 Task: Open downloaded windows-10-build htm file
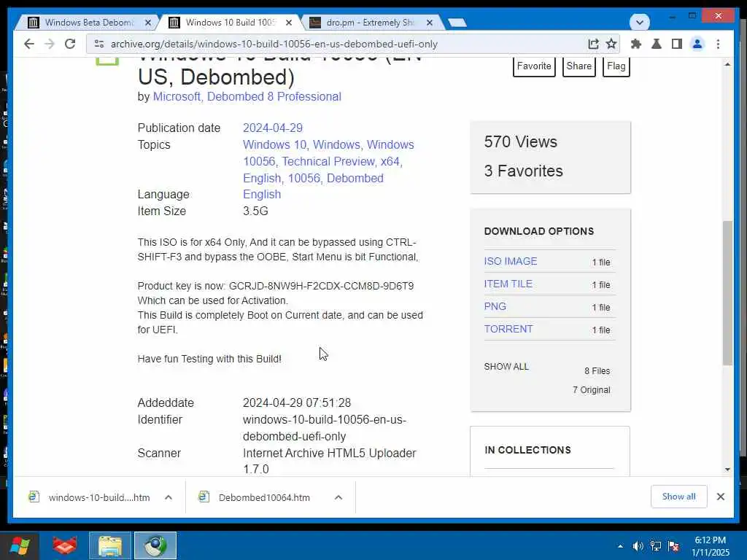coord(90,497)
